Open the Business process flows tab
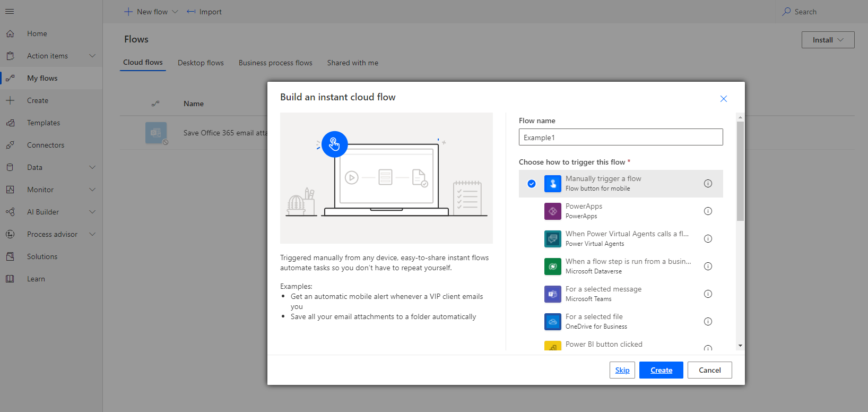The width and height of the screenshot is (868, 412). (x=275, y=63)
